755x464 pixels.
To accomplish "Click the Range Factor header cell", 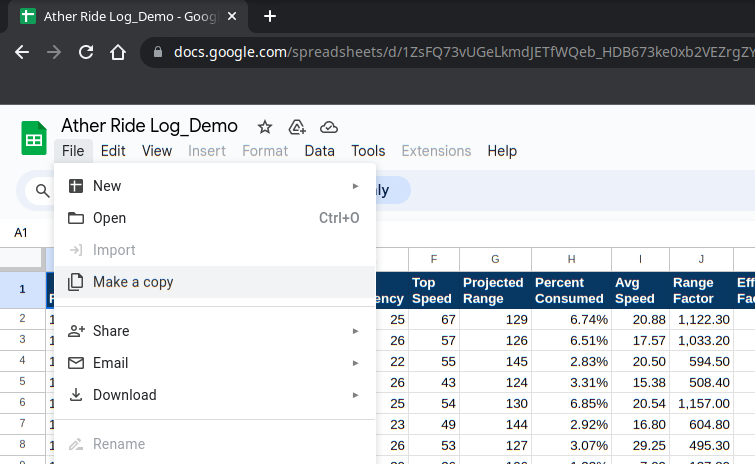I will tap(702, 290).
